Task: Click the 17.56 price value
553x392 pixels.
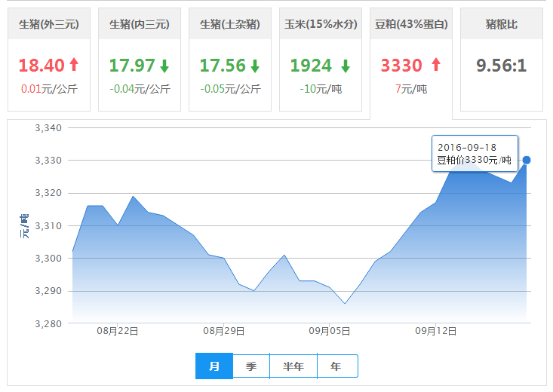Action: tap(223, 66)
